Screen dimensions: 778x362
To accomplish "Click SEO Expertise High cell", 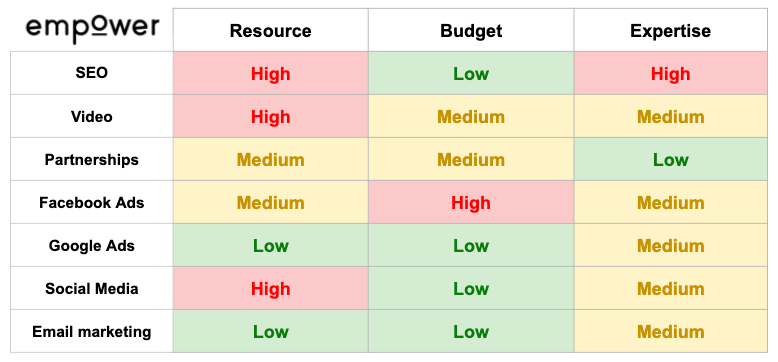I will click(x=671, y=73).
